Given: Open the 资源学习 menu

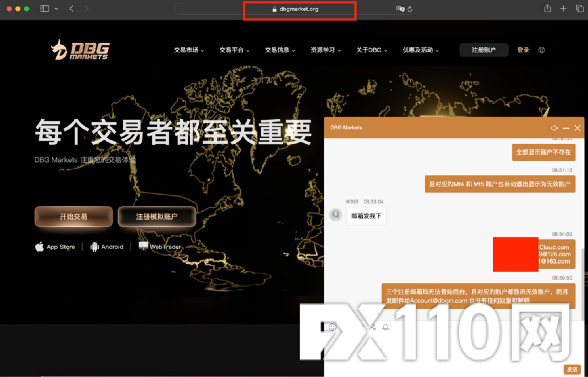Looking at the screenshot, I should coord(325,50).
